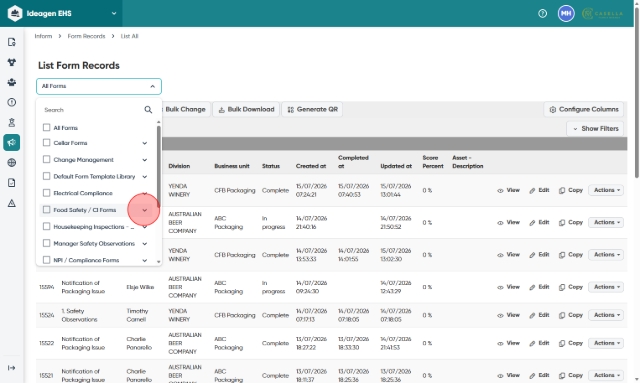640x383 pixels.
Task: Tick Default Form Template Library checkbox
Action: (x=47, y=176)
